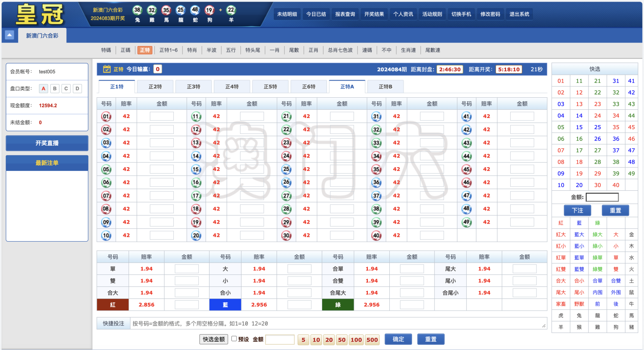
Task: Select handicap type C
Action: point(66,89)
